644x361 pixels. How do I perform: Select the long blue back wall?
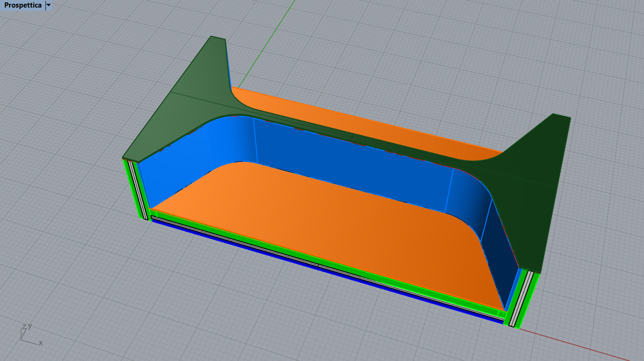click(351, 163)
